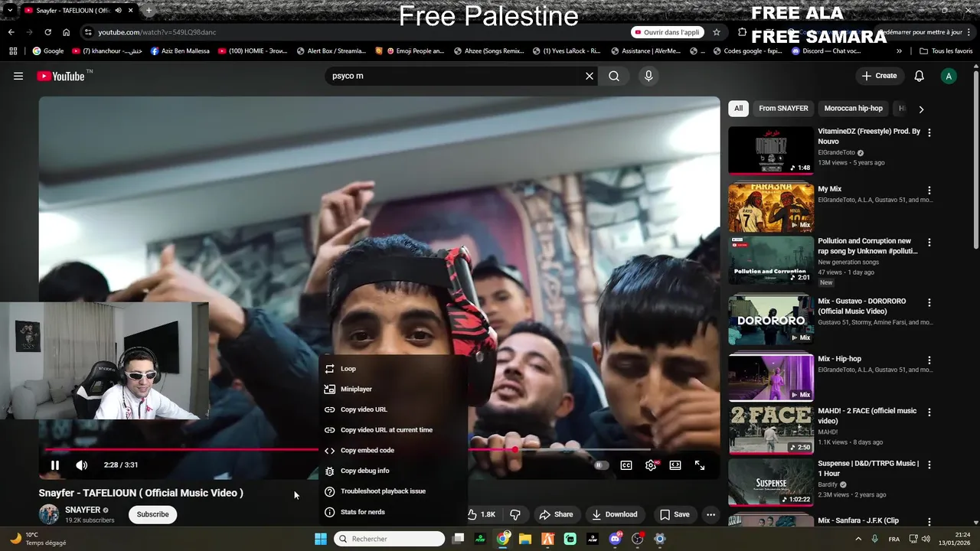
Task: Open Chrome home page button
Action: coord(66,32)
